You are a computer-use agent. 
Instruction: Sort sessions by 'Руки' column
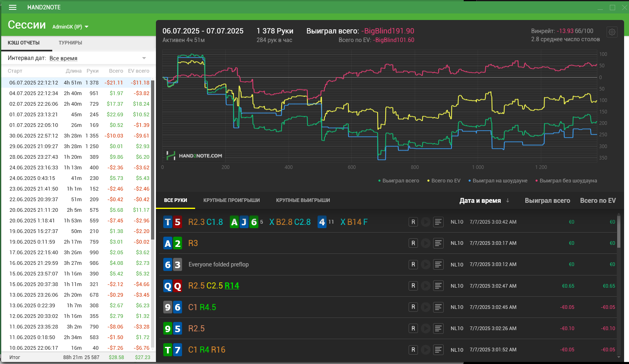click(x=93, y=71)
